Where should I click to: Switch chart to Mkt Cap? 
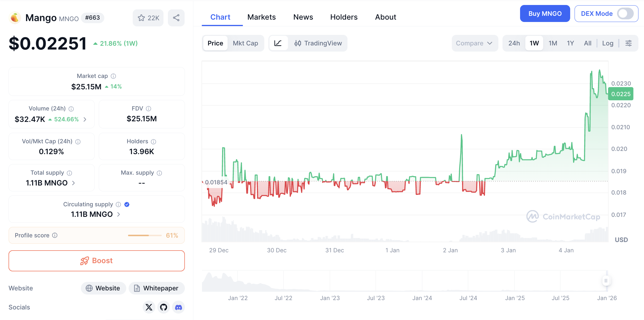pyautogui.click(x=245, y=43)
